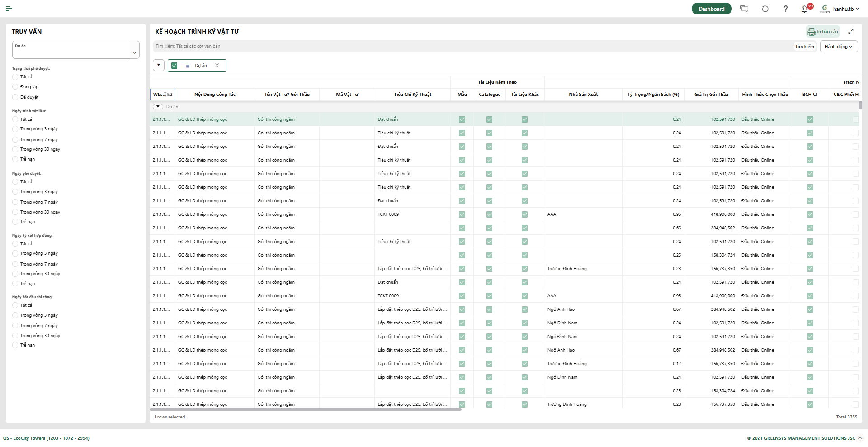Click the cell value 418,900,000 in first AAA row

coord(723,214)
